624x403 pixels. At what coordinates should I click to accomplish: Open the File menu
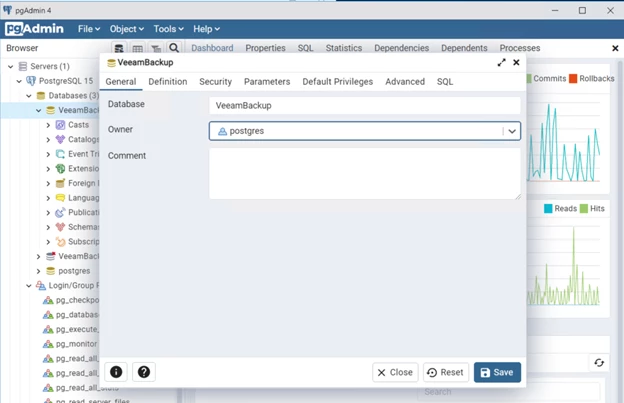click(89, 29)
